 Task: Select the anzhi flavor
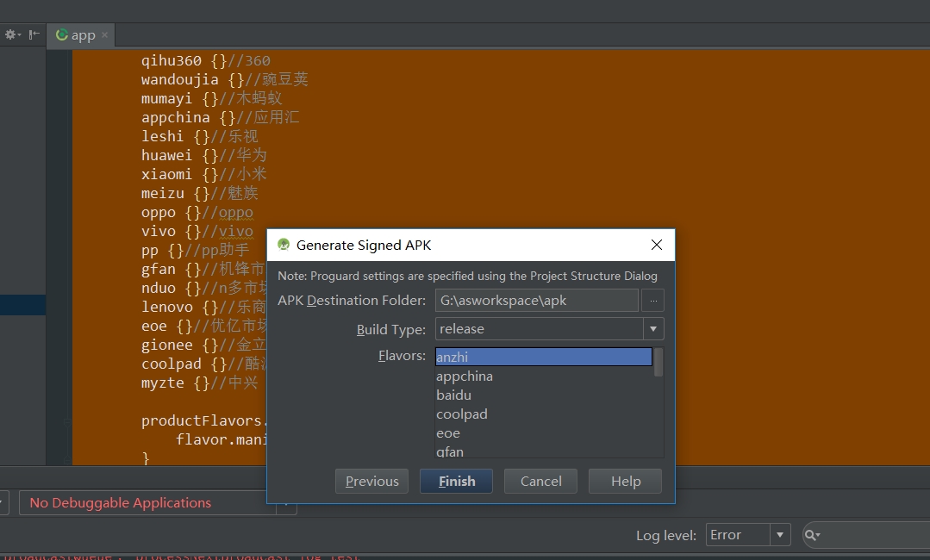[543, 357]
